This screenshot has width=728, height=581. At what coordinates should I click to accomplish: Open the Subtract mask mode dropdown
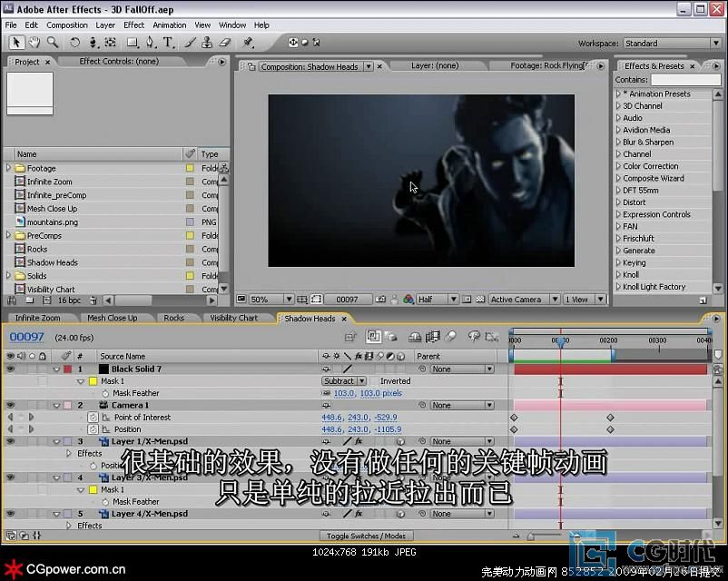click(x=344, y=381)
